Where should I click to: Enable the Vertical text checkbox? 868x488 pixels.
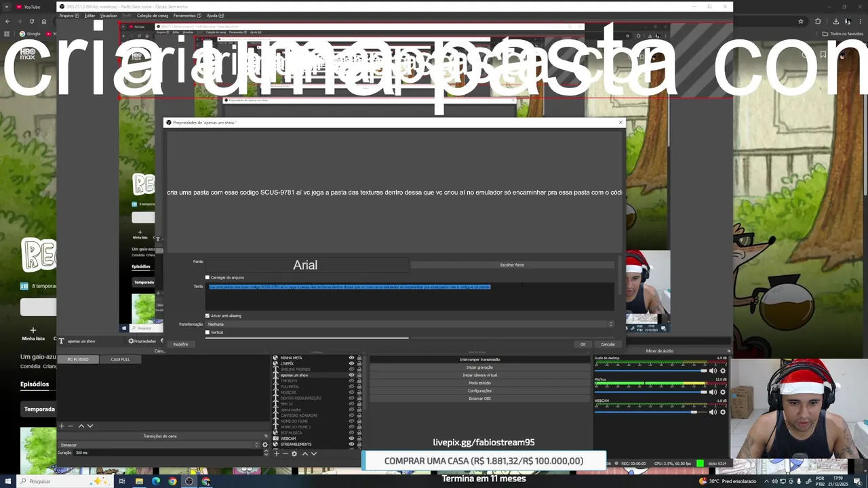[x=208, y=332]
